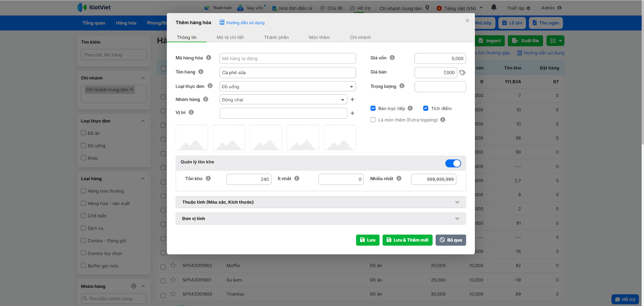The width and height of the screenshot is (644, 306).
Task: Toggle Tích điểm checkbox
Action: [x=425, y=108]
